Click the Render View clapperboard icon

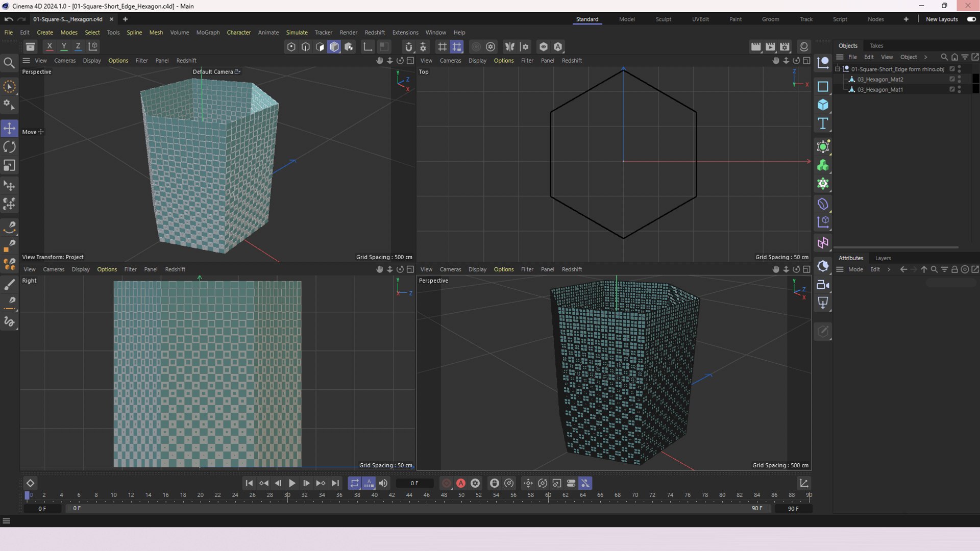756,47
